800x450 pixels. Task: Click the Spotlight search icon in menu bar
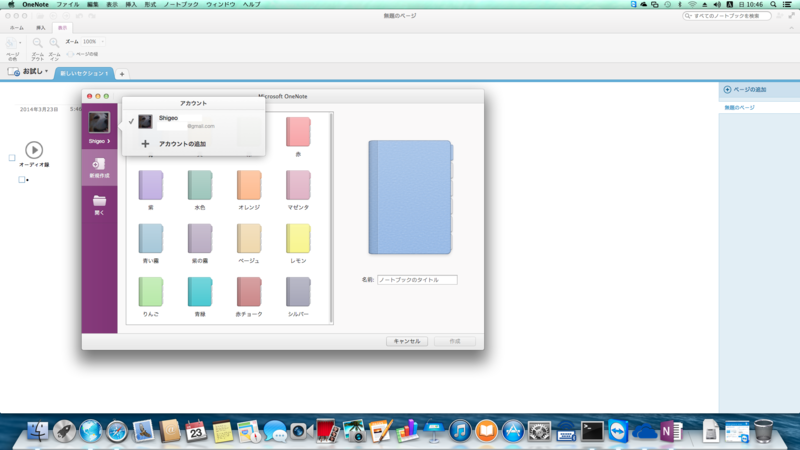tap(773, 4)
